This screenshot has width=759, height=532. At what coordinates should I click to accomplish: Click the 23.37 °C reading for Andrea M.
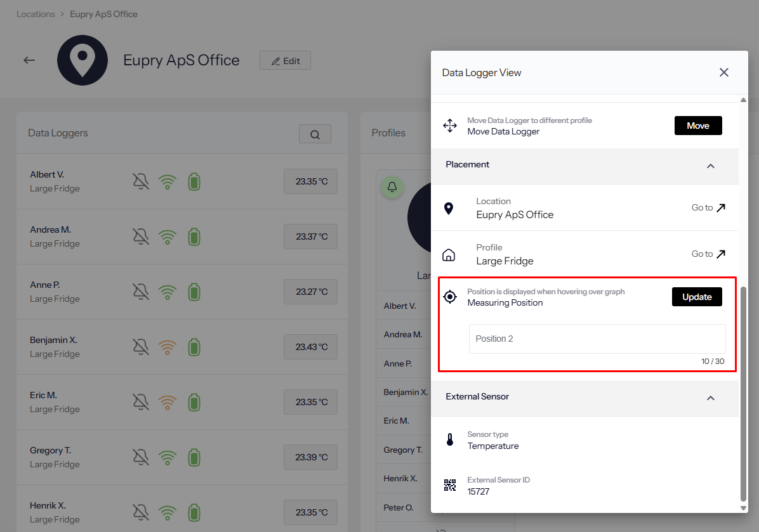click(311, 237)
